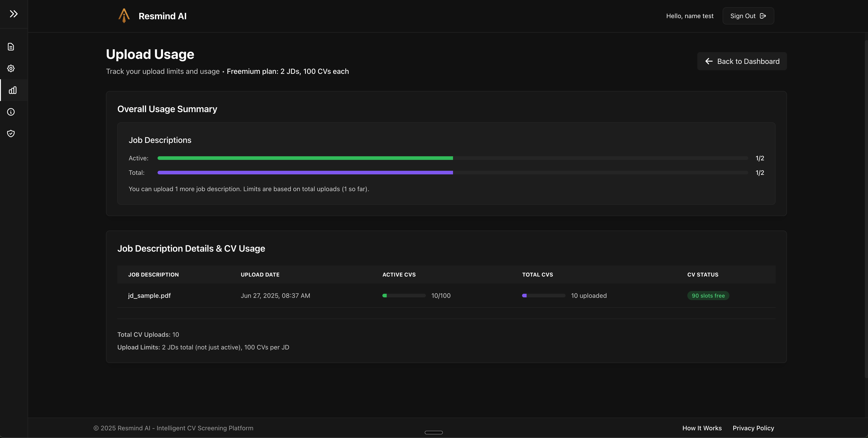Expand the sidebar with double chevron
The height and width of the screenshot is (438, 868).
(14, 14)
